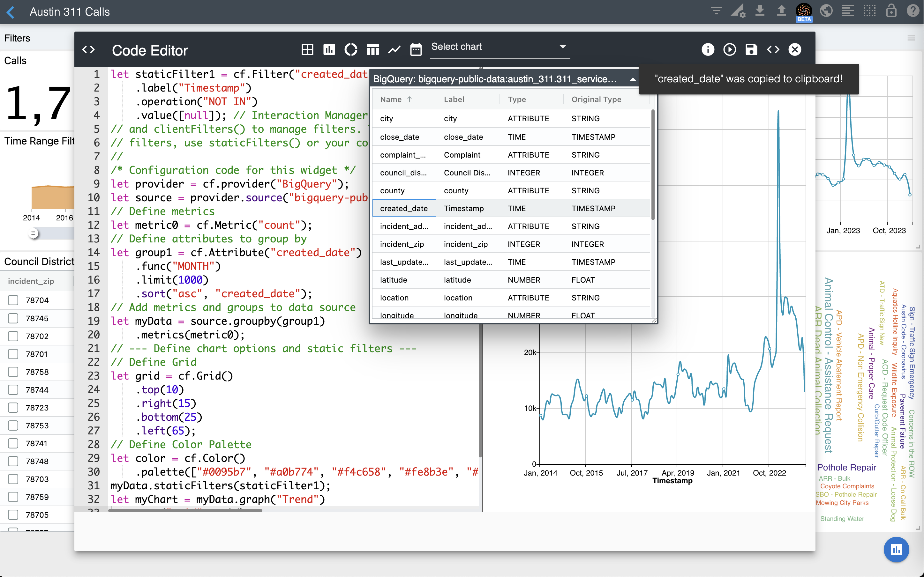Viewport: 924px width, 577px height.
Task: Check the 78745 zip code checkbox
Action: point(13,318)
